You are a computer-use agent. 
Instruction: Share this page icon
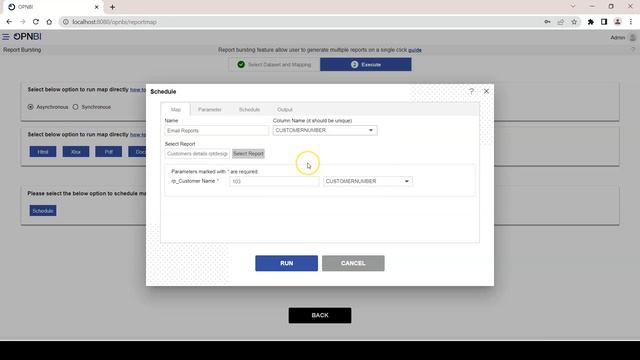(561, 22)
